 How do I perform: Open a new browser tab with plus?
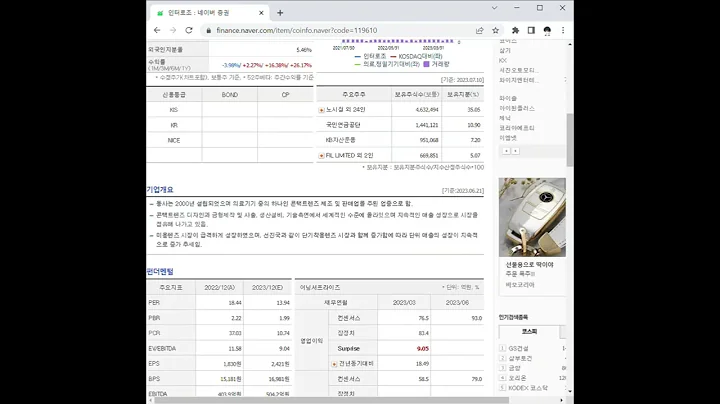coord(280,13)
